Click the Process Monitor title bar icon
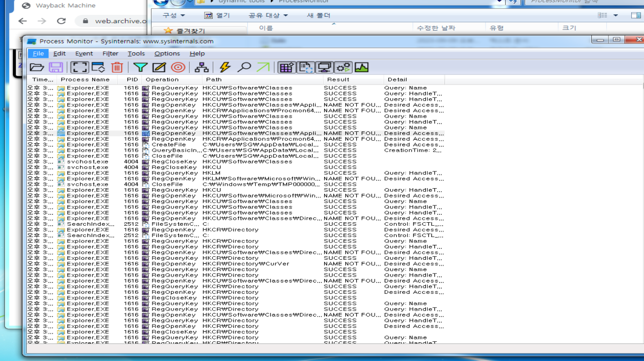This screenshot has width=644, height=361. pos(32,41)
